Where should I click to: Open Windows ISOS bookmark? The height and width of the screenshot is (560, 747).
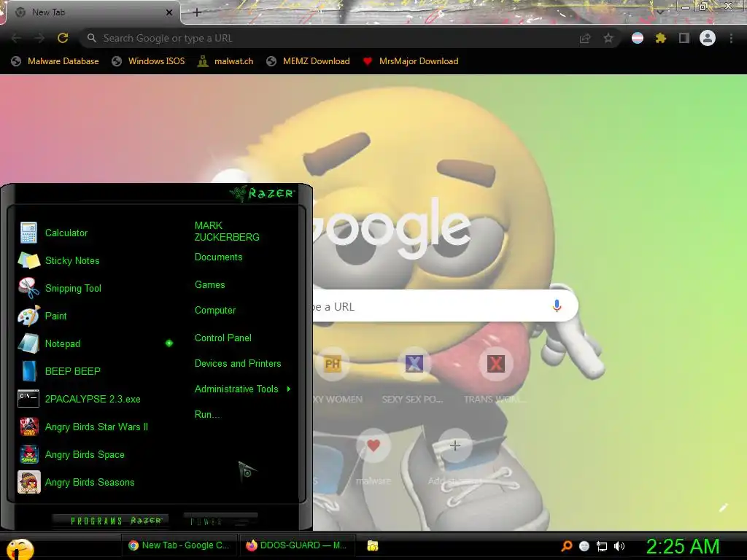(x=148, y=61)
